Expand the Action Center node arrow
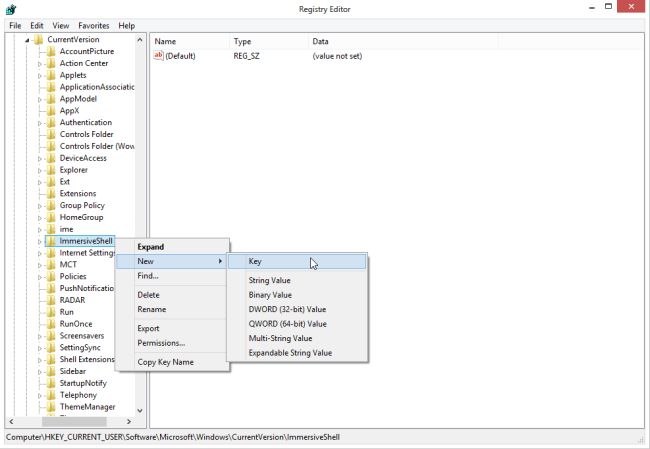This screenshot has width=650, height=449. [x=40, y=64]
